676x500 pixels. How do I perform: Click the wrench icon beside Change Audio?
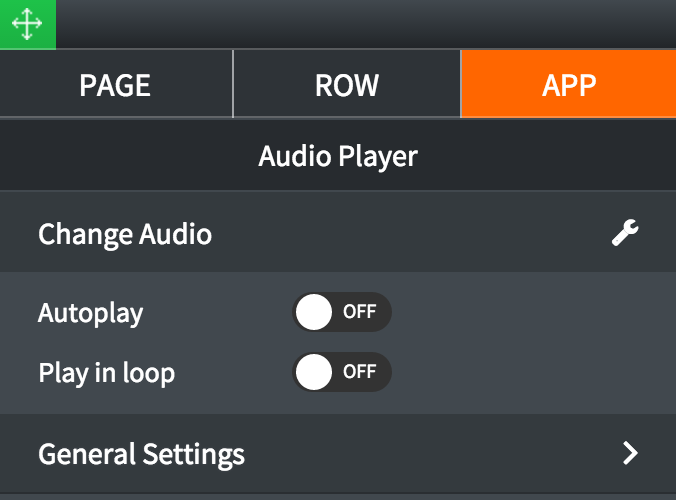point(625,234)
